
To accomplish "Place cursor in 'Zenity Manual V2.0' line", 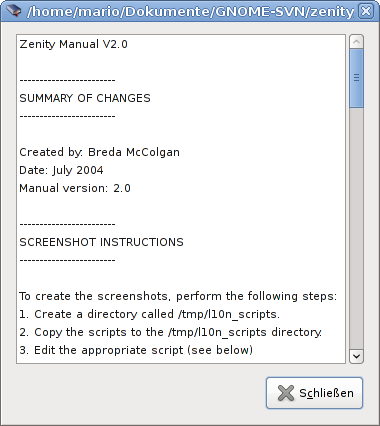I will (73, 44).
